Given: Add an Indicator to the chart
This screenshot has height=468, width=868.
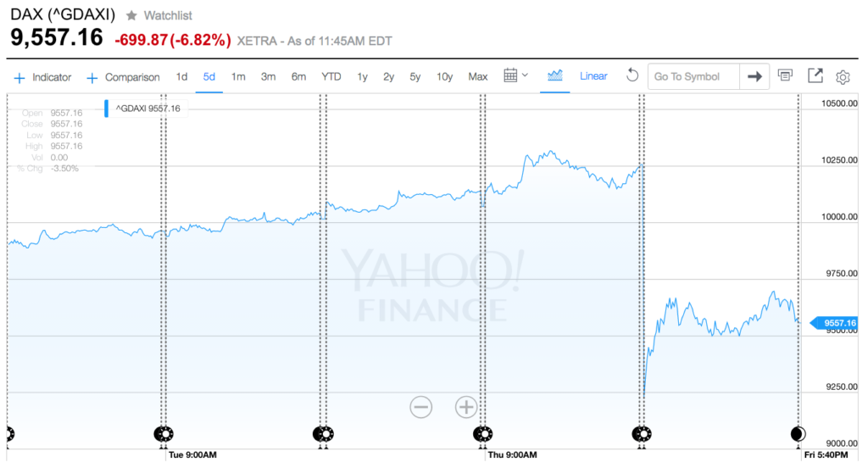Looking at the screenshot, I should (x=42, y=77).
